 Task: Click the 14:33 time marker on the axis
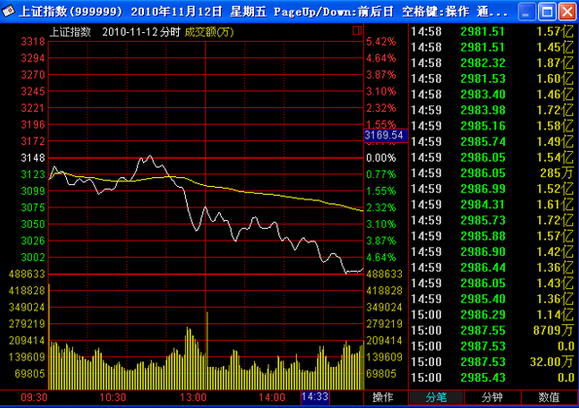pyautogui.click(x=315, y=397)
